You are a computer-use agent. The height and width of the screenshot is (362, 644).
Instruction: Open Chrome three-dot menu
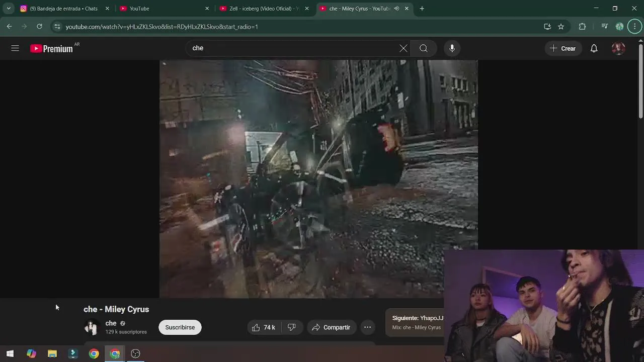coord(635,27)
